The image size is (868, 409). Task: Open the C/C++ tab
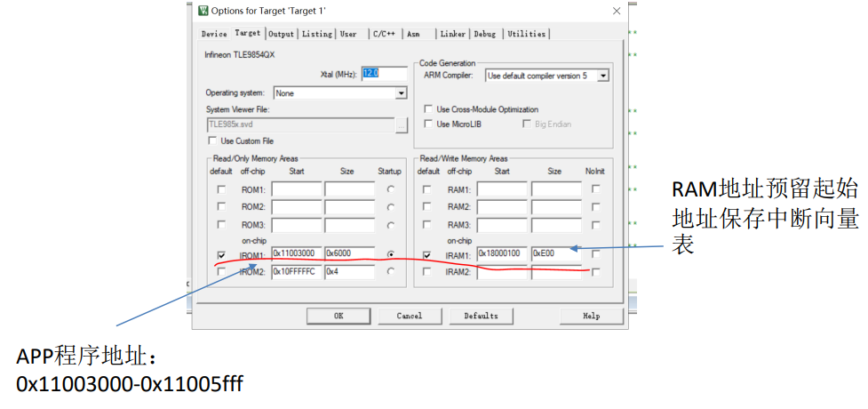(384, 34)
